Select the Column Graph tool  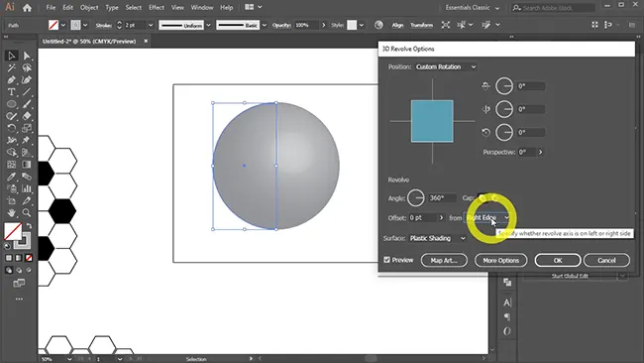(x=27, y=188)
